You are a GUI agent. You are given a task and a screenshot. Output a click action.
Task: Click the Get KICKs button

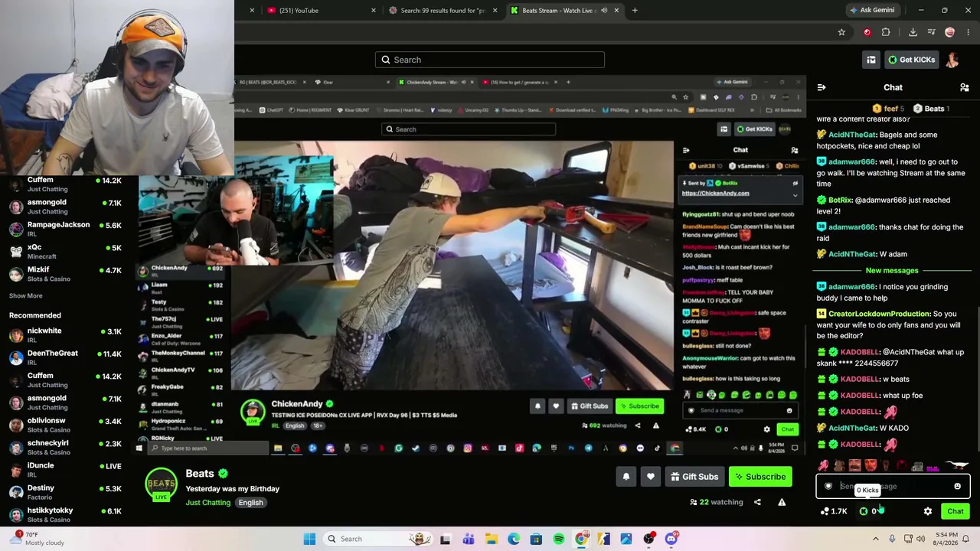tap(911, 60)
